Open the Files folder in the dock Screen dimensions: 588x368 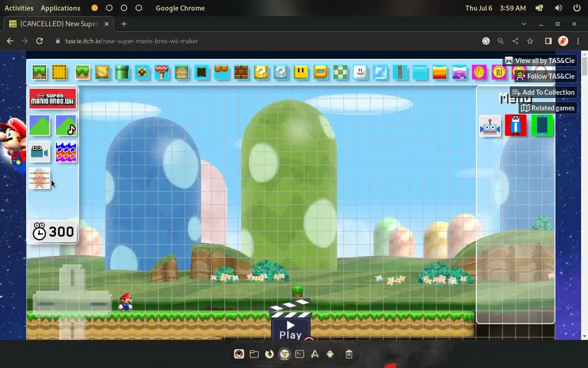(254, 354)
